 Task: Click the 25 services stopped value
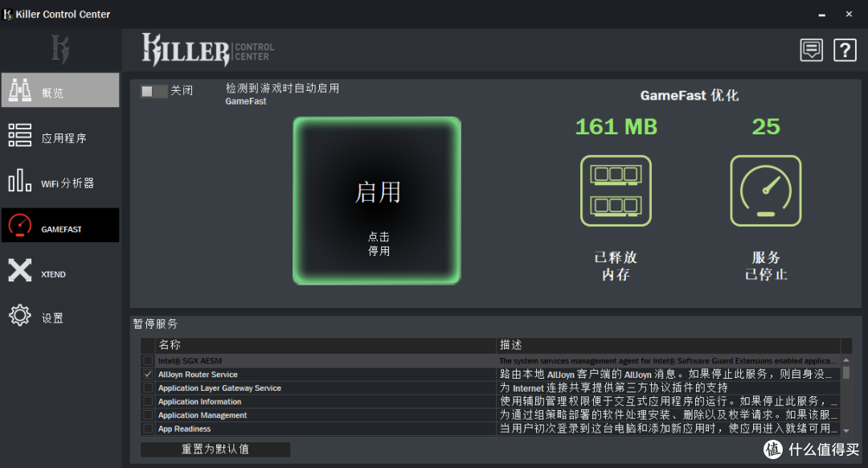pos(766,127)
